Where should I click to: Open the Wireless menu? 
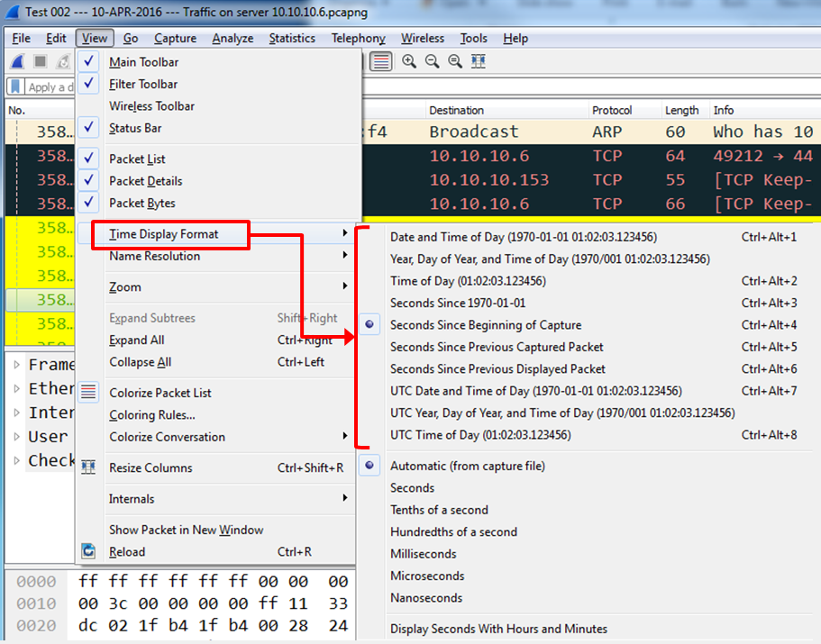(423, 38)
